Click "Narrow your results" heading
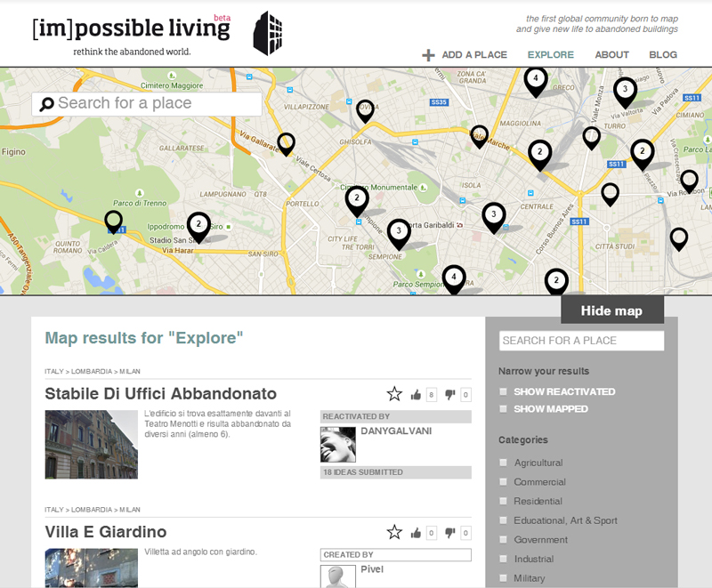This screenshot has width=712, height=588. (x=544, y=371)
